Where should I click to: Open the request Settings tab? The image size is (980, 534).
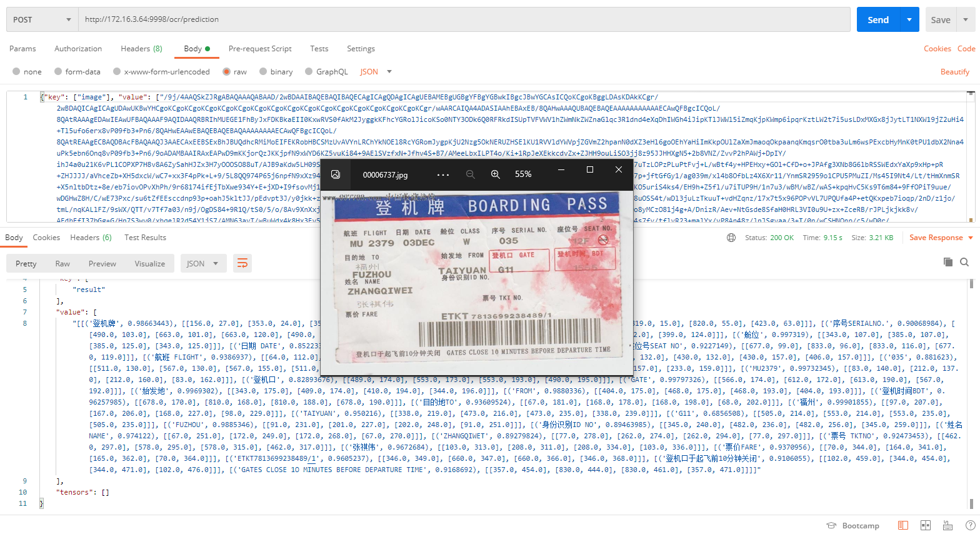click(361, 49)
